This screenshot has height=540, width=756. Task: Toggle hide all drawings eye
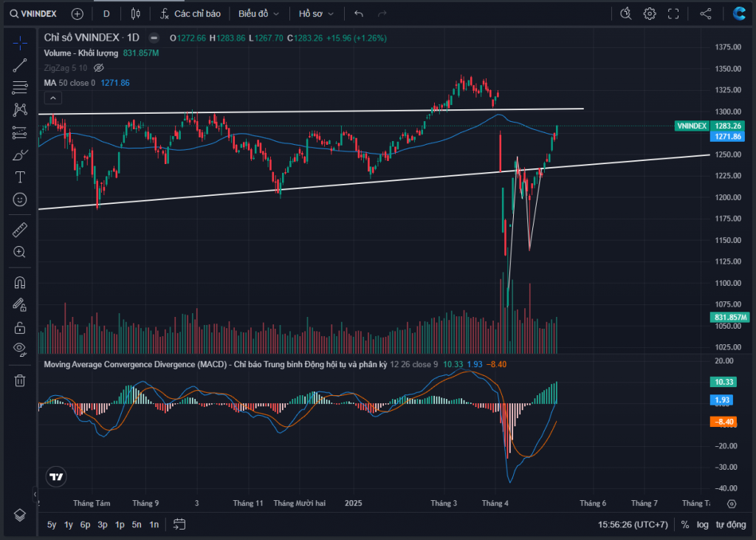[20, 349]
